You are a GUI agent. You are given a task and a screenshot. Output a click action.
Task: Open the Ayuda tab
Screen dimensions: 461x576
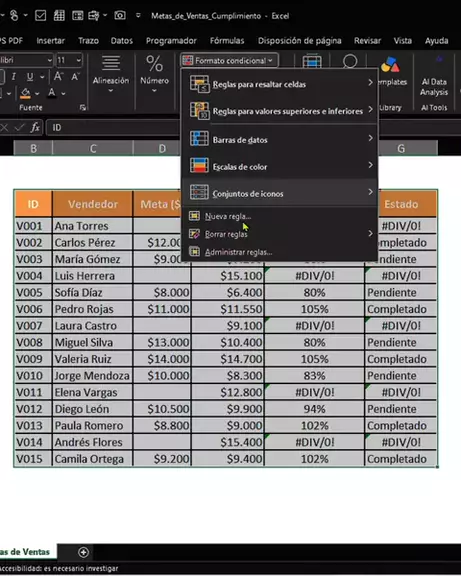coord(436,40)
